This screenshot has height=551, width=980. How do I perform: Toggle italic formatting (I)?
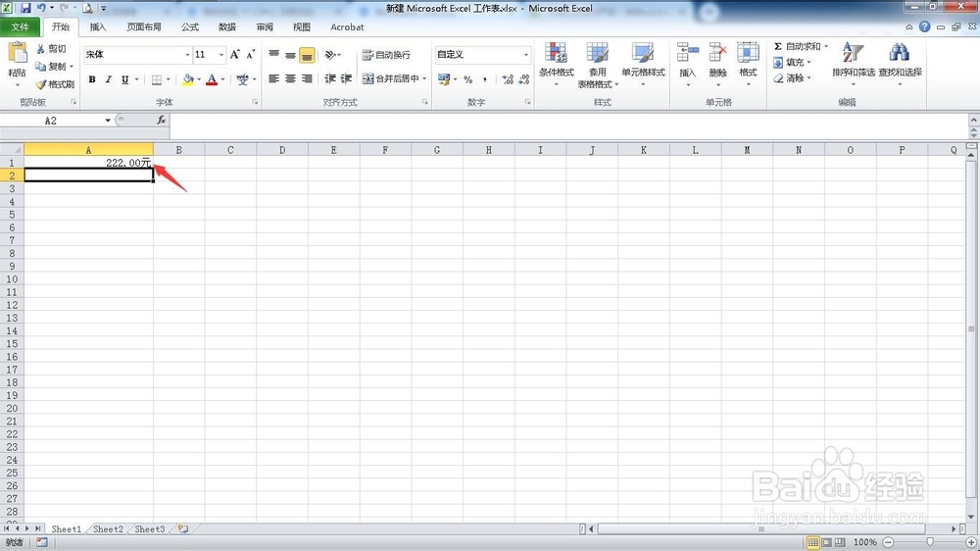tap(108, 79)
